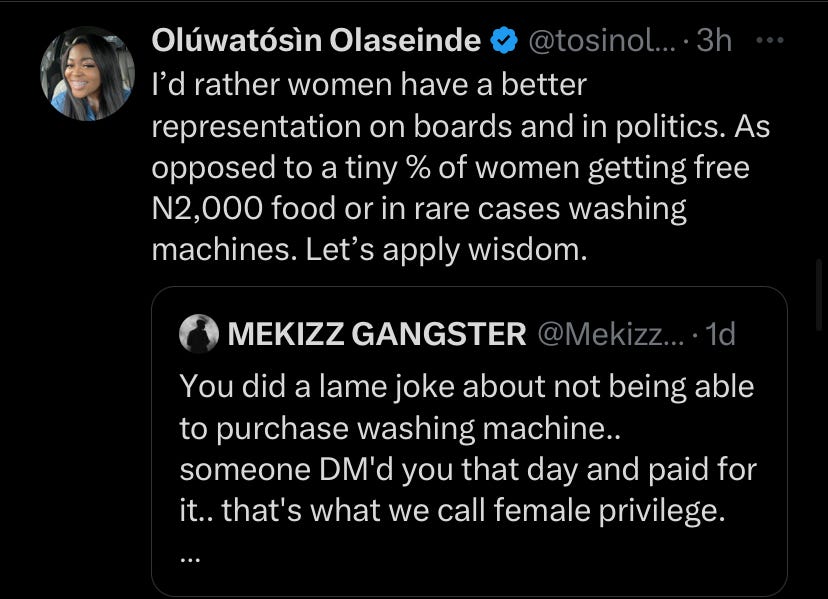Open the tweet's three-dot more options menu
Screen dimensions: 828x599
tap(771, 40)
